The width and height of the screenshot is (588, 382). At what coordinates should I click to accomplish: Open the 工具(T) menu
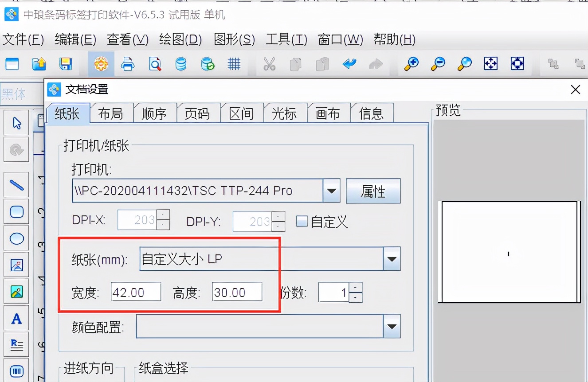point(286,39)
